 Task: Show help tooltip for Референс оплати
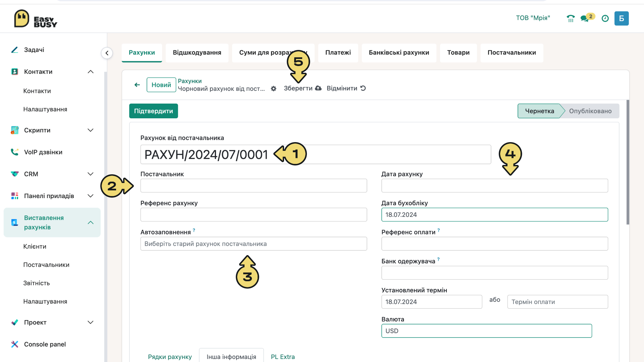pos(438,230)
